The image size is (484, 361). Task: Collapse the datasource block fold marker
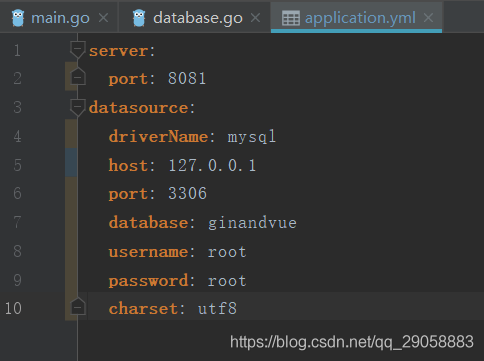tap(78, 107)
